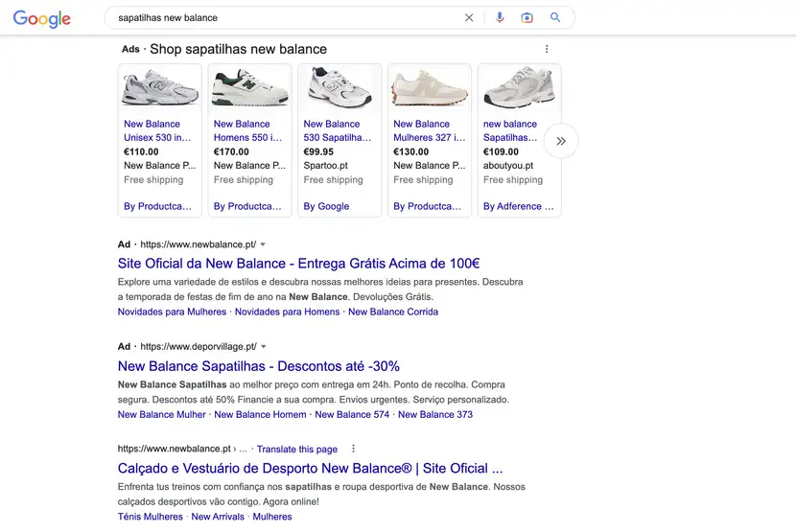Click the €109.00 price text
Screen dimensions: 796x532
[501, 151]
